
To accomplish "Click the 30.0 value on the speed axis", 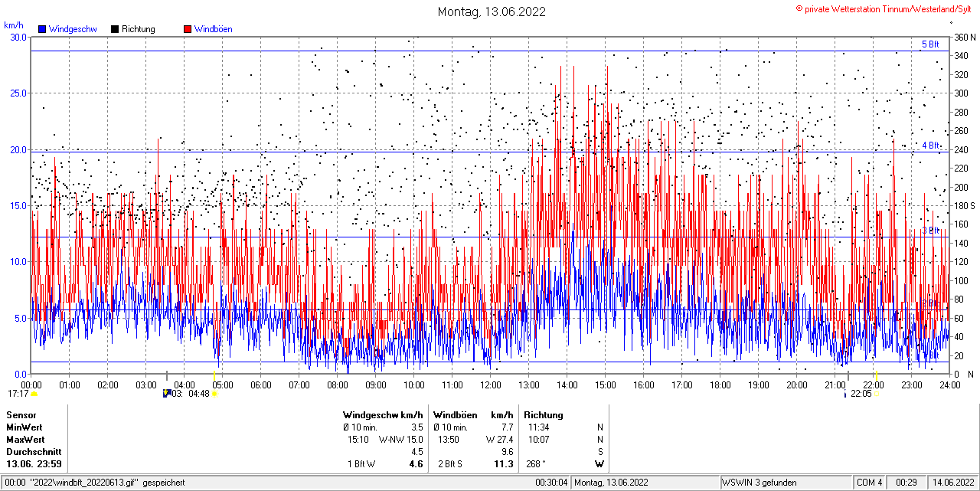I will coord(18,37).
